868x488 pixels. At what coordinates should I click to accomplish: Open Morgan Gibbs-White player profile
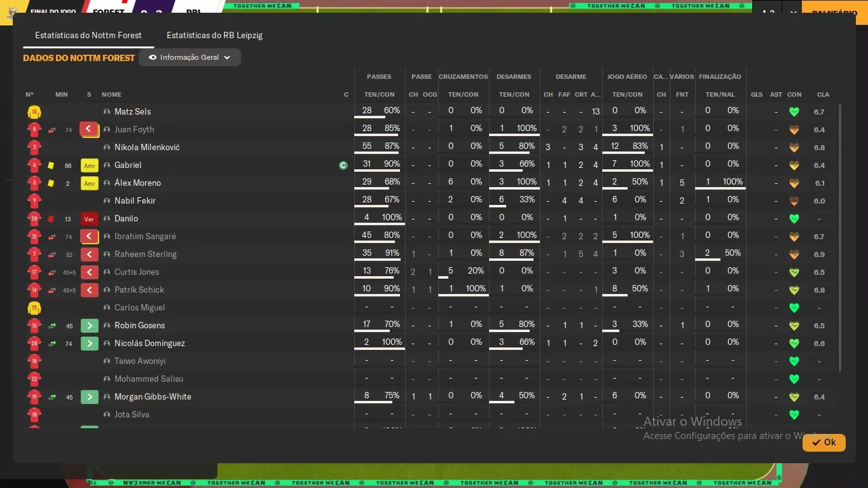153,397
